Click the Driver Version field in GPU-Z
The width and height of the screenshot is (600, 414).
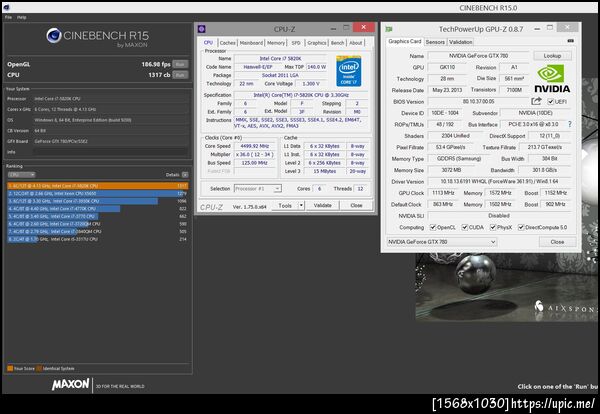[499, 181]
